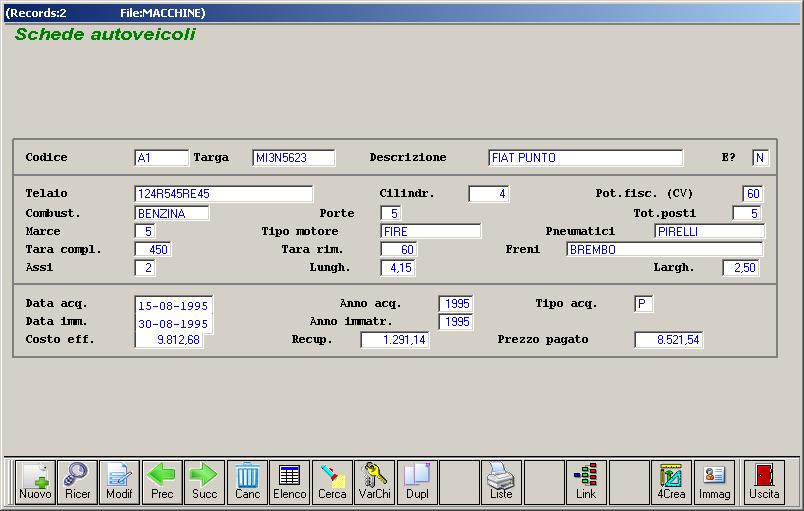Select the Cilindr. field value 4
804x511 pixels.
coord(489,194)
